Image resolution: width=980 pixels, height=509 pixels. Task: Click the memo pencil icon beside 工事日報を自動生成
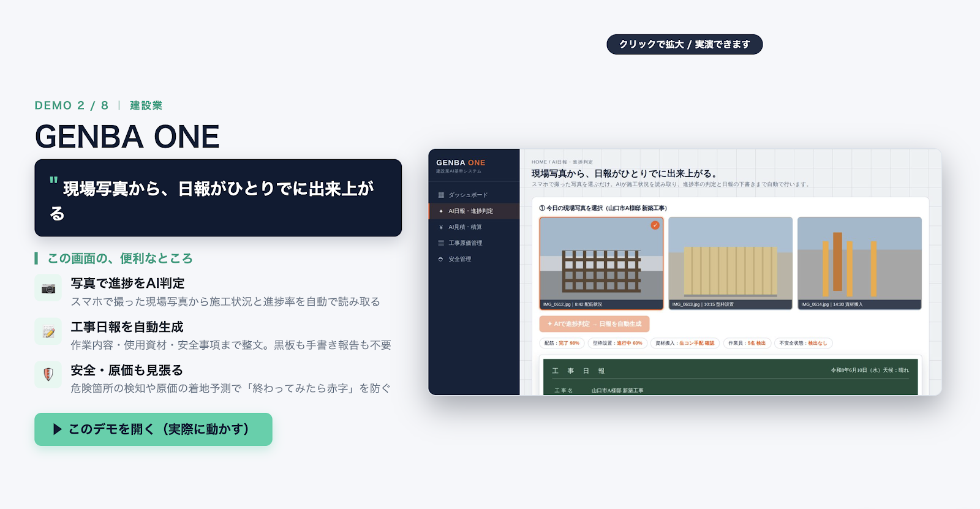click(x=48, y=332)
